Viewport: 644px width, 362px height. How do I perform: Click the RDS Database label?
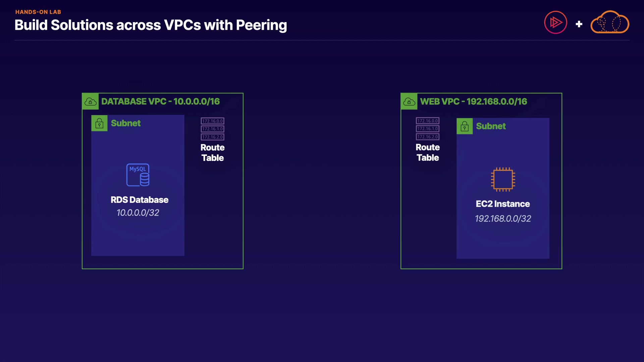coord(140,200)
